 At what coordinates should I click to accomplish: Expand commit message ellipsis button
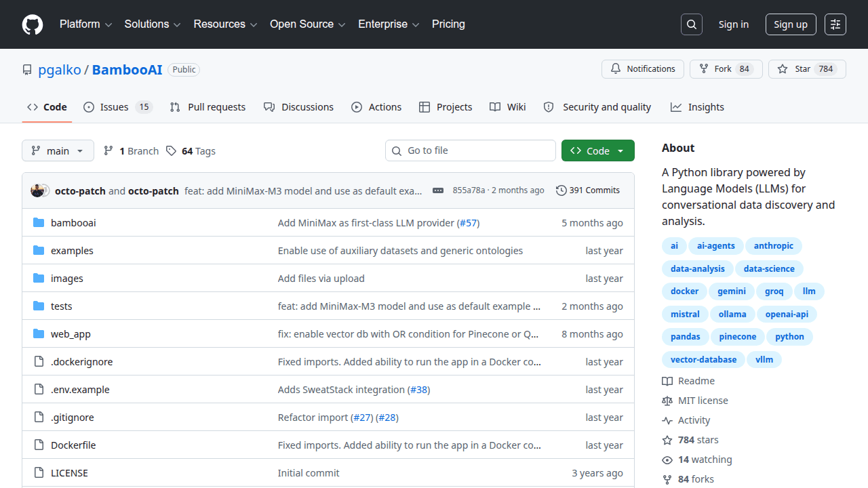tap(438, 190)
